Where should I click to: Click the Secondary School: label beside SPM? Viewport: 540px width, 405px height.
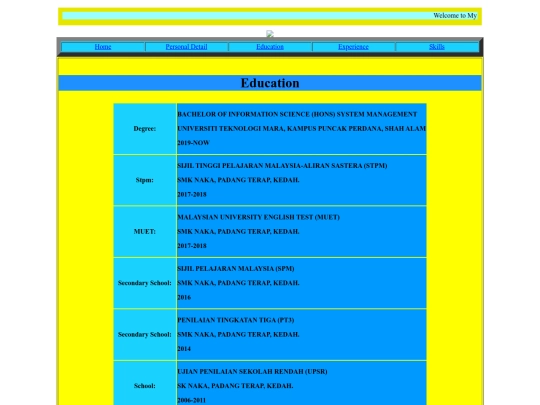(x=145, y=283)
